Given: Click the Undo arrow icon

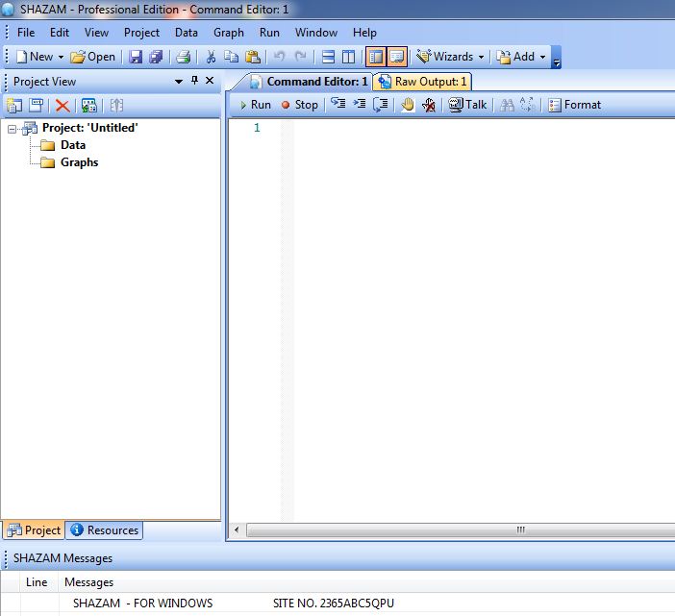Looking at the screenshot, I should click(280, 57).
